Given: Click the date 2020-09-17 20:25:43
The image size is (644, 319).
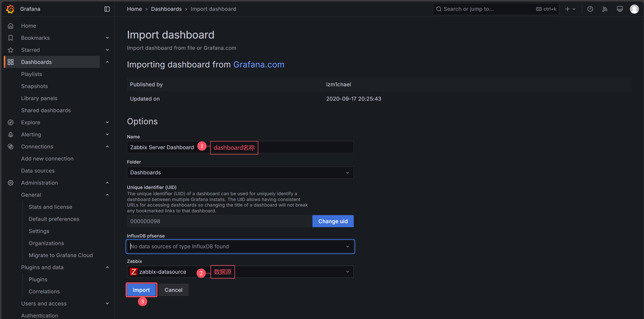Looking at the screenshot, I should click(x=353, y=99).
